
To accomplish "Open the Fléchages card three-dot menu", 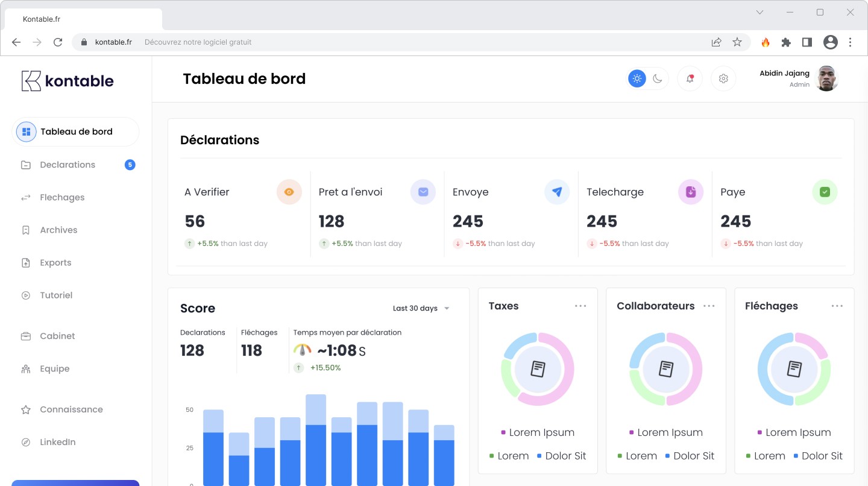I will (x=837, y=306).
